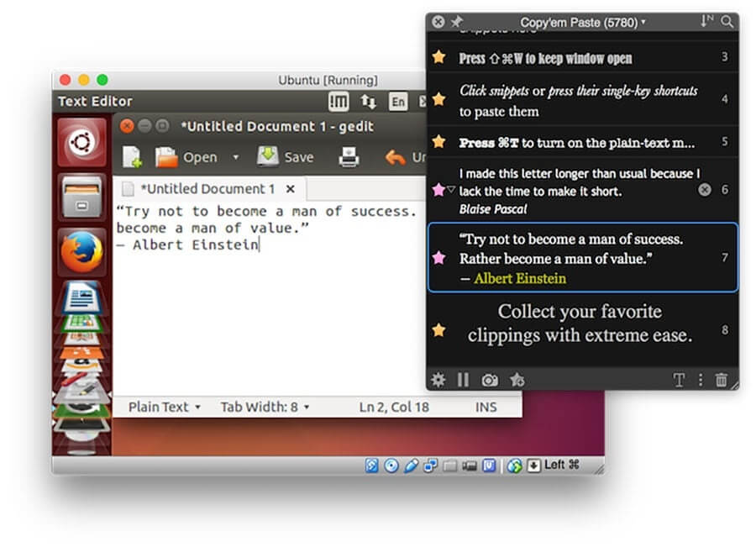
Task: Paste the 'Collect your favorite clippings' item
Action: click(582, 330)
